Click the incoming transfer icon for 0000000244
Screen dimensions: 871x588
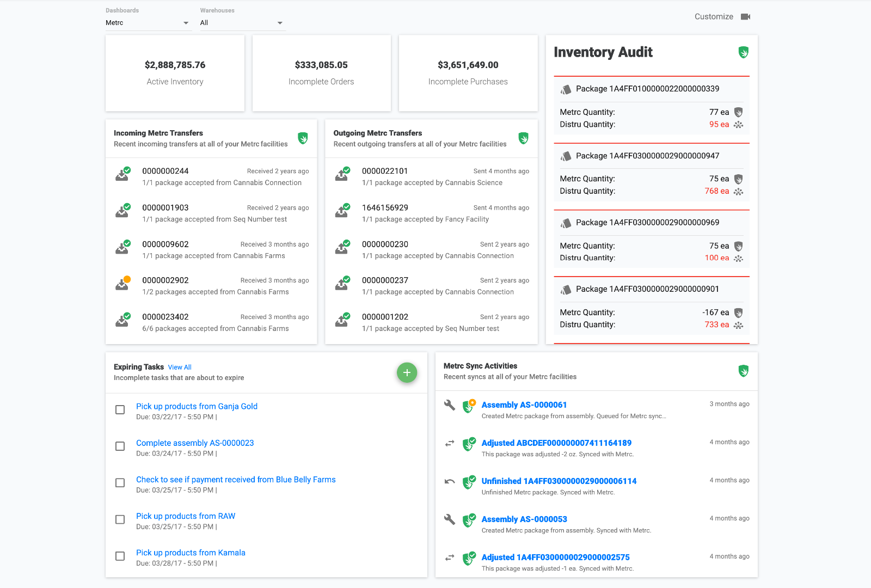(x=123, y=174)
